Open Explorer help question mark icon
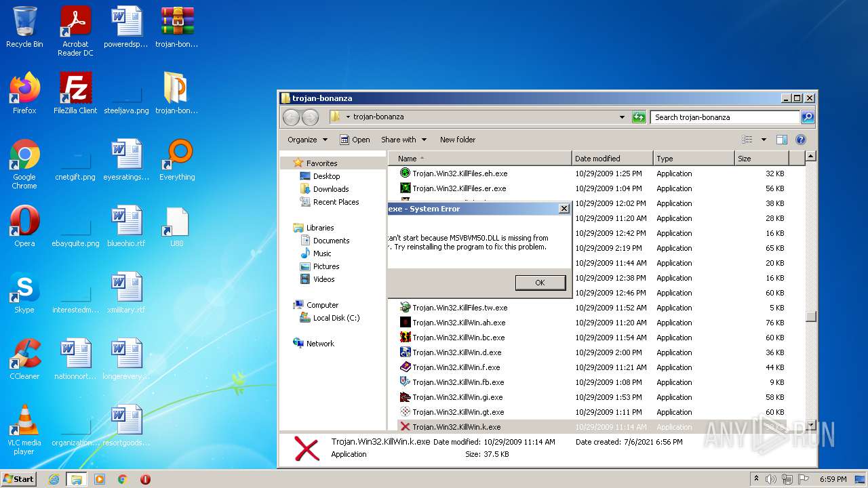This screenshot has height=488, width=868. [x=800, y=140]
